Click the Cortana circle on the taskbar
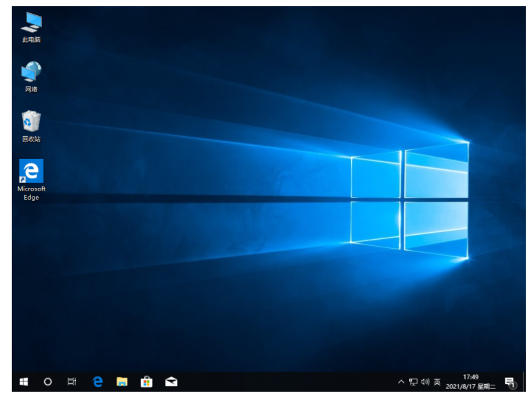This screenshot has height=400, width=532. pyautogui.click(x=48, y=381)
